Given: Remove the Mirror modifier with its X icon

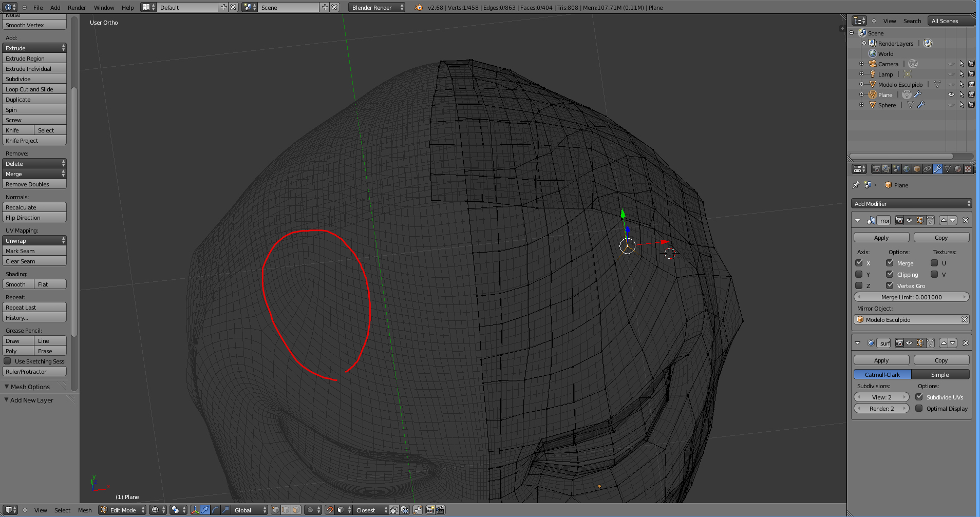Looking at the screenshot, I should point(966,220).
